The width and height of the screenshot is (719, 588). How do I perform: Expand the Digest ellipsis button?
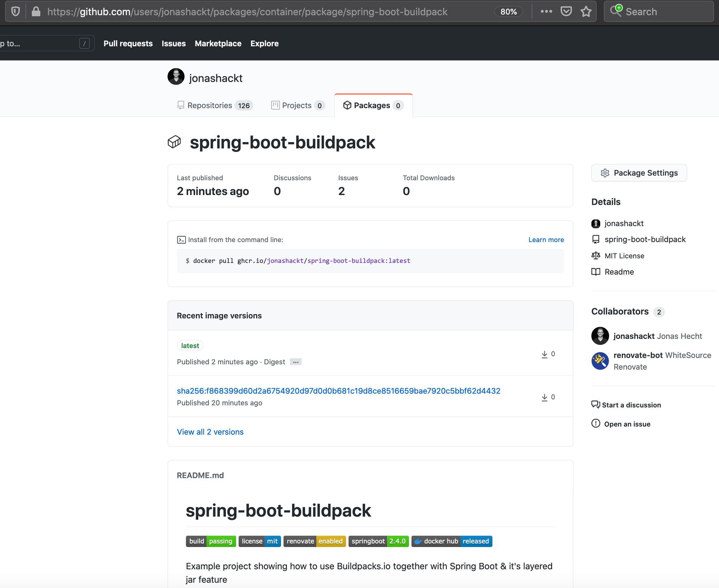coord(296,362)
